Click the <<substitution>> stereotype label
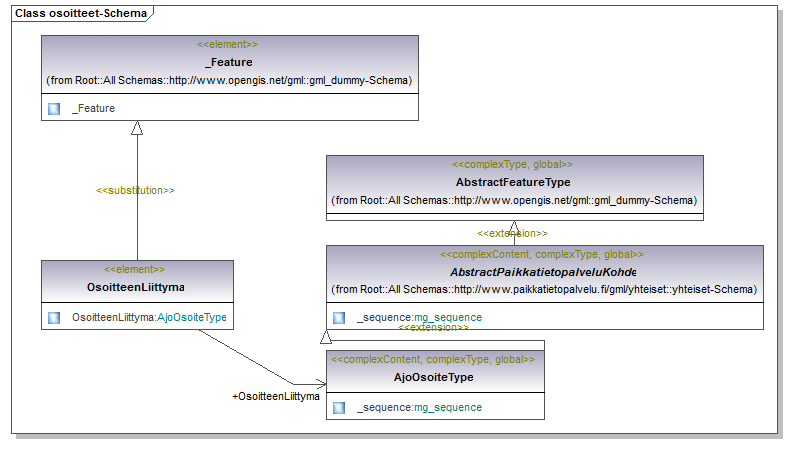The height and width of the screenshot is (454, 804). (135, 190)
